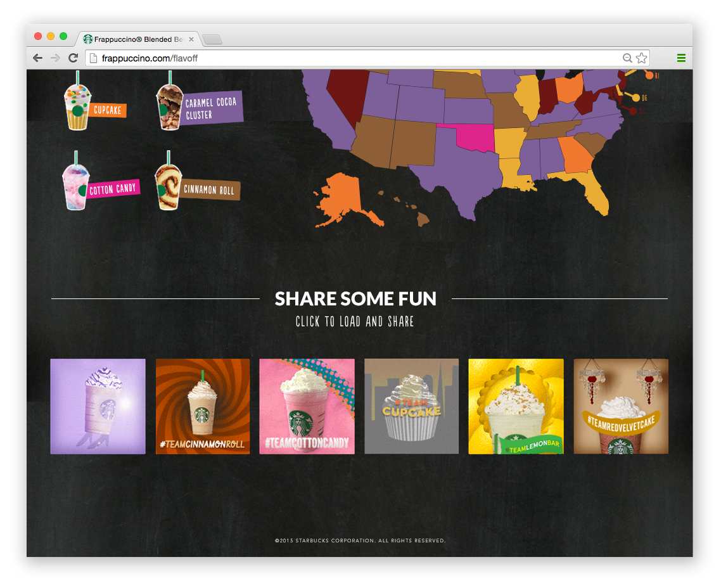Click the SHARE SOME FUN heading
721x588 pixels.
[355, 299]
